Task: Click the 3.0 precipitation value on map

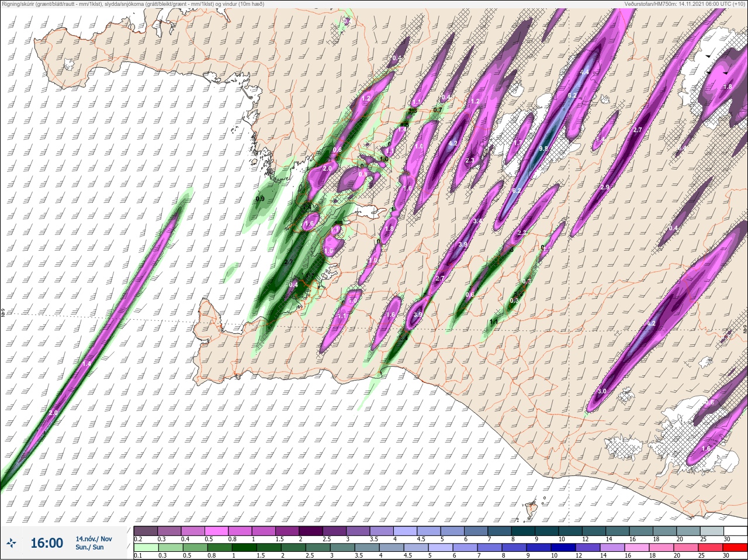Action: tap(602, 391)
